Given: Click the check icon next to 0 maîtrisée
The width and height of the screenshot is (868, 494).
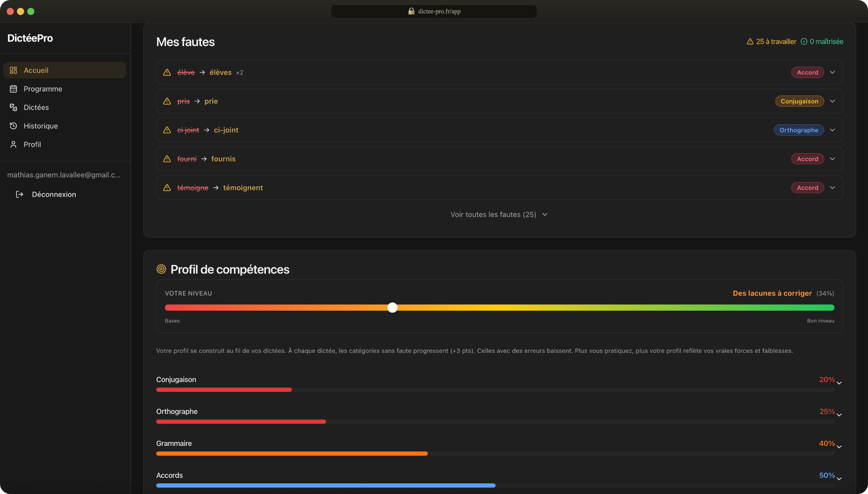Looking at the screenshot, I should [x=804, y=41].
